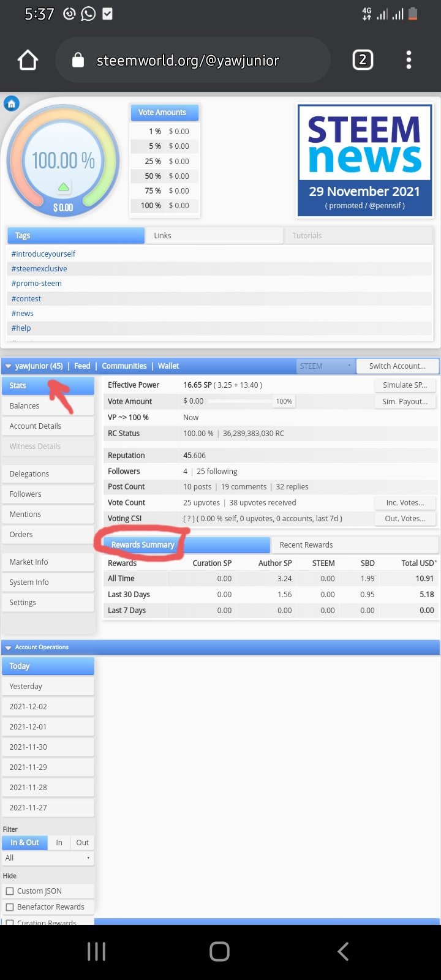Viewport: 441px width, 980px height.
Task: Open the #steemexclusive tag
Action: 39,268
